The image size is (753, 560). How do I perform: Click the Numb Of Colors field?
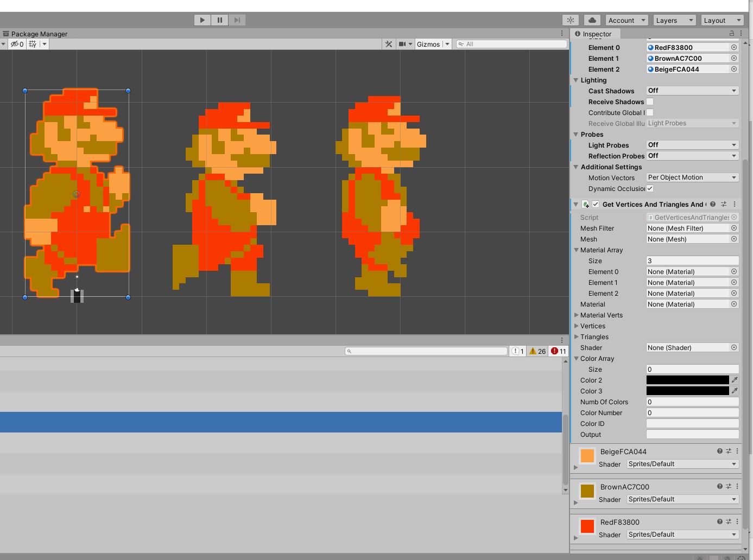click(x=692, y=402)
